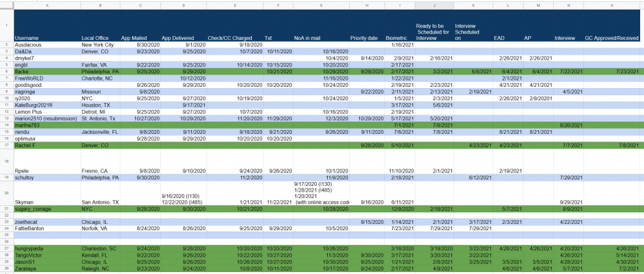Screen dimensions: 644x274
Task: Select marion2510 (resubmission) cell
Action: pos(47,118)
